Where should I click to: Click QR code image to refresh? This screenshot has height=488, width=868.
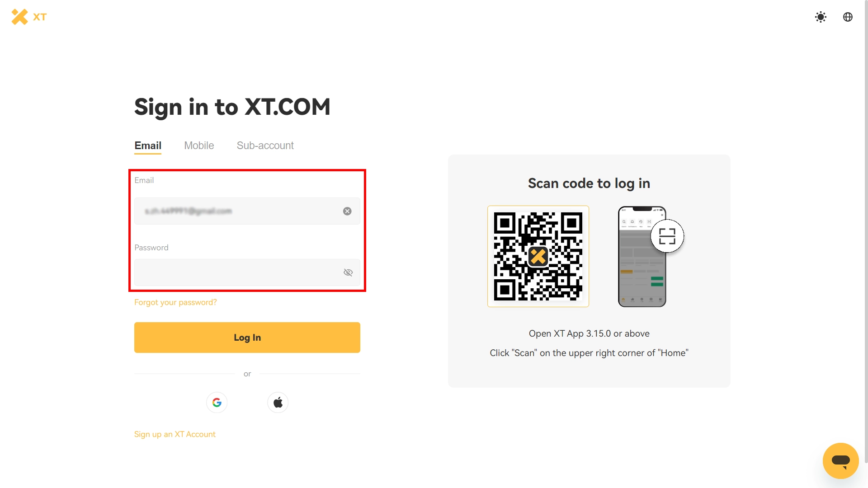[x=537, y=256]
